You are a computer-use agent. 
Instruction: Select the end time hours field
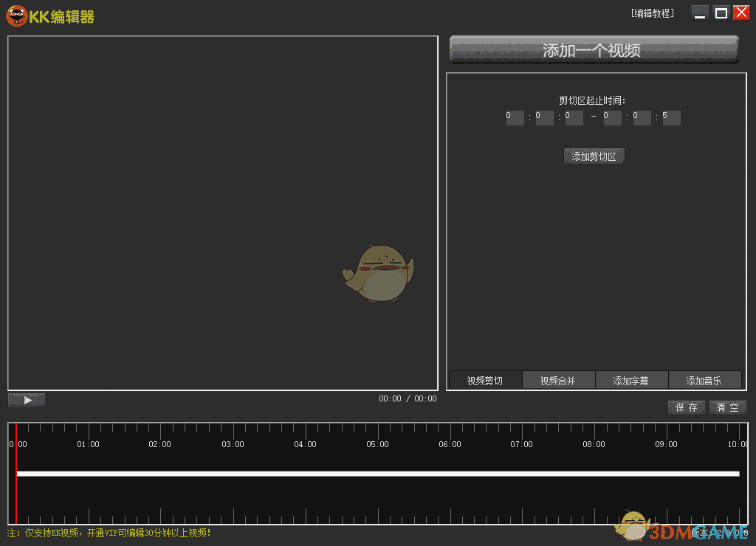tap(612, 117)
